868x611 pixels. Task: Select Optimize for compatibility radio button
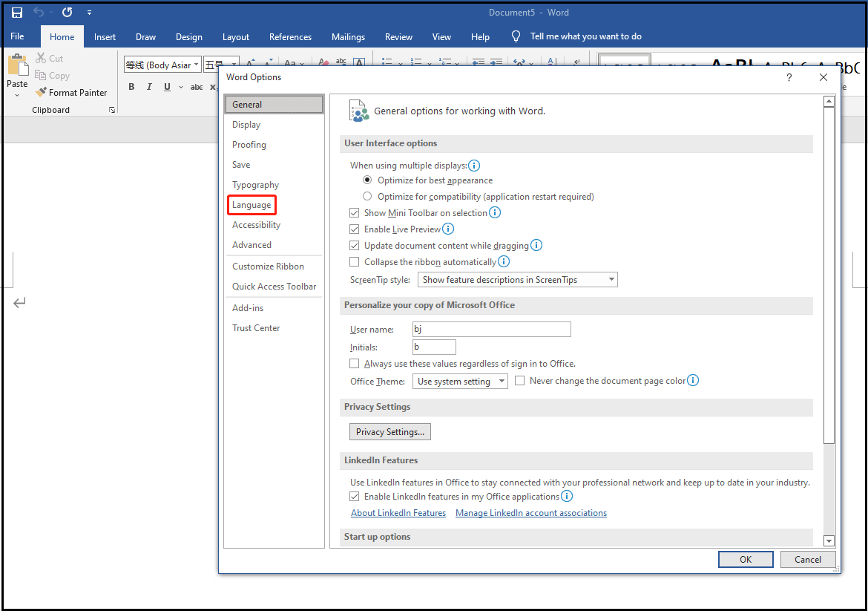tap(367, 197)
